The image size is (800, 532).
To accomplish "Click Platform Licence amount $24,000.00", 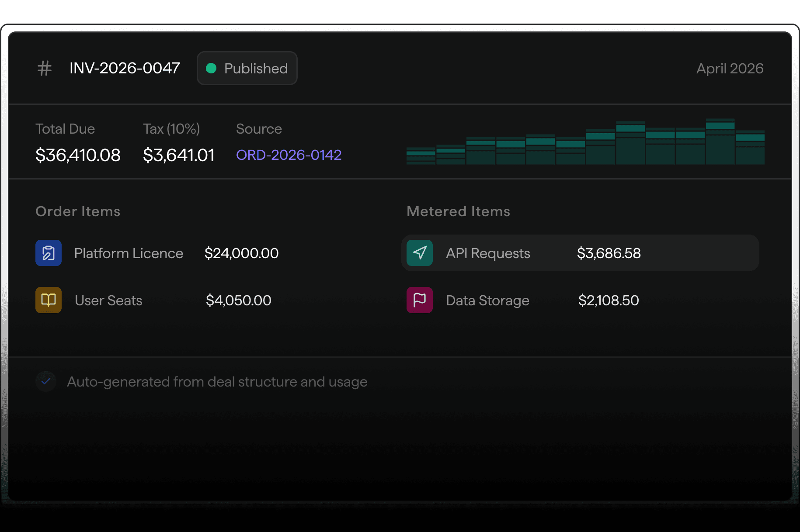I will (241, 253).
